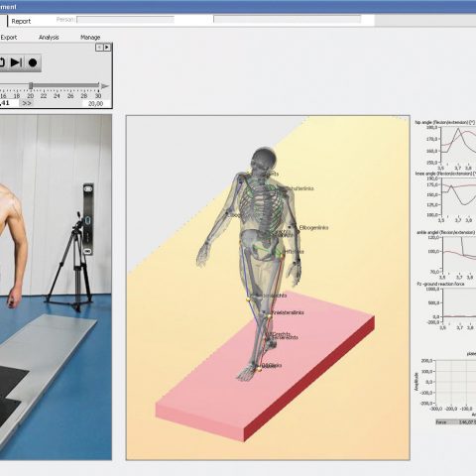Click the pink force plate in 3D view
This screenshot has width=476, height=476.
point(265,367)
